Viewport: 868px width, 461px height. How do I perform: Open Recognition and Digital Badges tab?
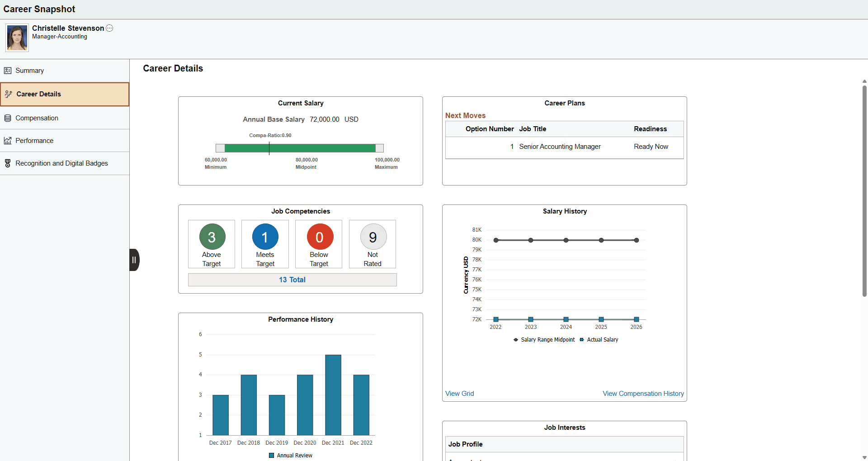(x=65, y=163)
